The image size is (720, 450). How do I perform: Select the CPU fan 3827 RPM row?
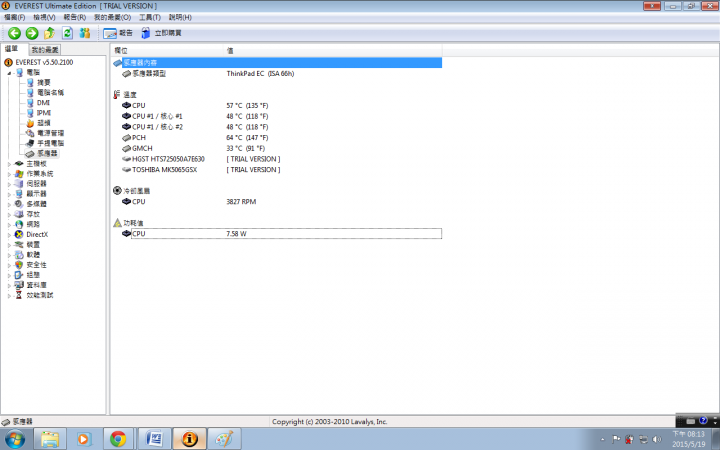[x=277, y=202]
